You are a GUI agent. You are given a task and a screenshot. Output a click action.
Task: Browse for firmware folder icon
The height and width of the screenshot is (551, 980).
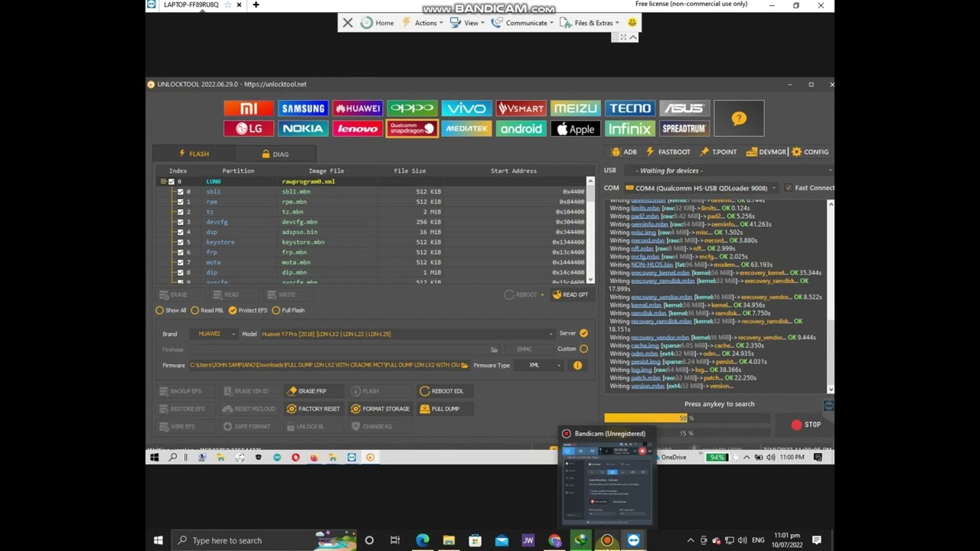point(464,366)
